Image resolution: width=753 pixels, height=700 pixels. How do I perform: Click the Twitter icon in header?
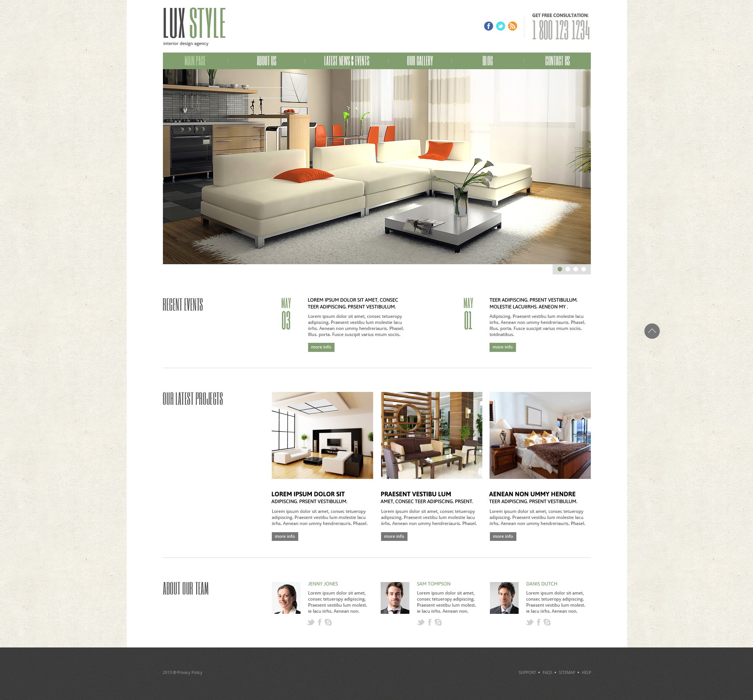[x=501, y=26]
